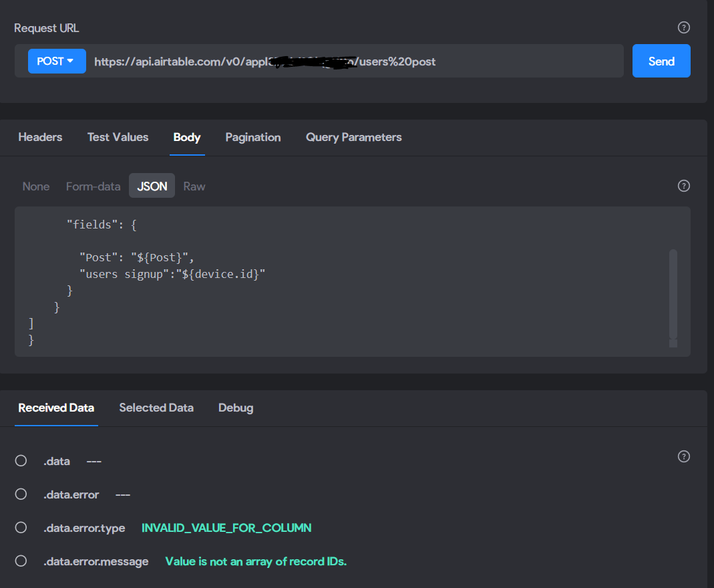Open the Query Parameters tab
714x588 pixels.
pos(354,137)
